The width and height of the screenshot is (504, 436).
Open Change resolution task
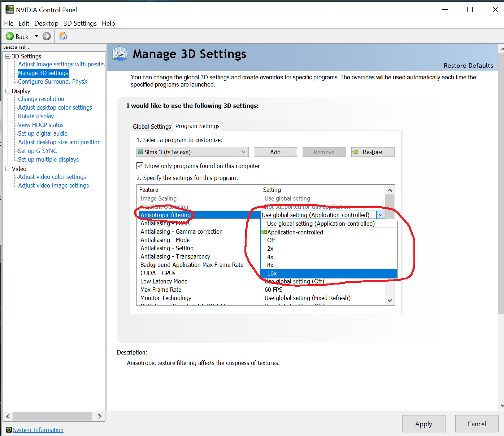pos(41,99)
